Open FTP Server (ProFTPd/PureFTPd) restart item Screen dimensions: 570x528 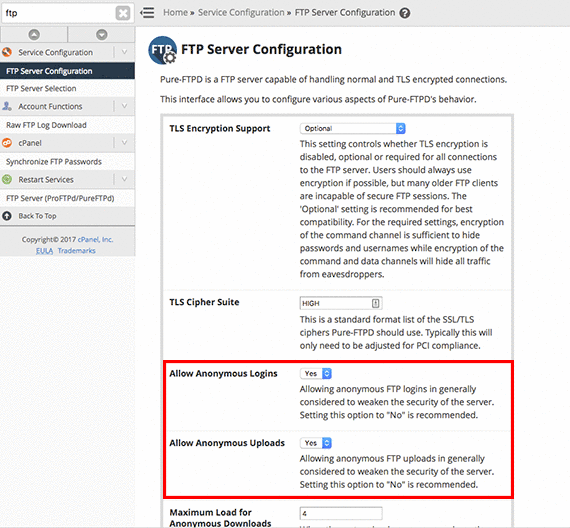point(68,198)
